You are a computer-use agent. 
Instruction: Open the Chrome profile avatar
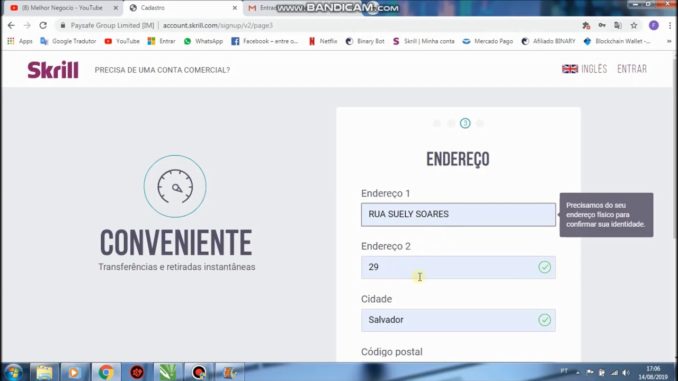654,26
